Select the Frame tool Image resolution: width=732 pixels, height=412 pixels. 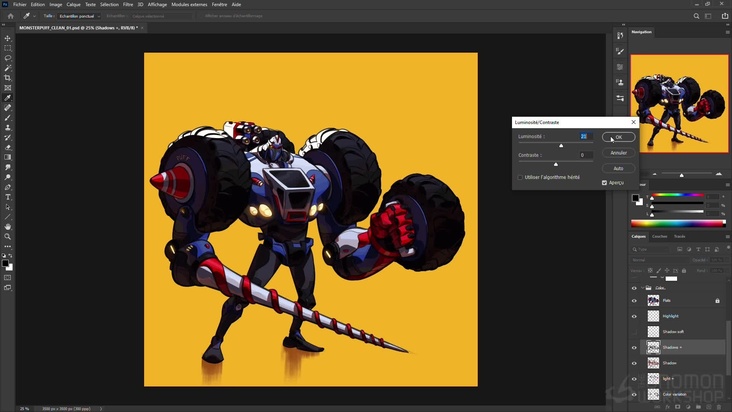7,88
